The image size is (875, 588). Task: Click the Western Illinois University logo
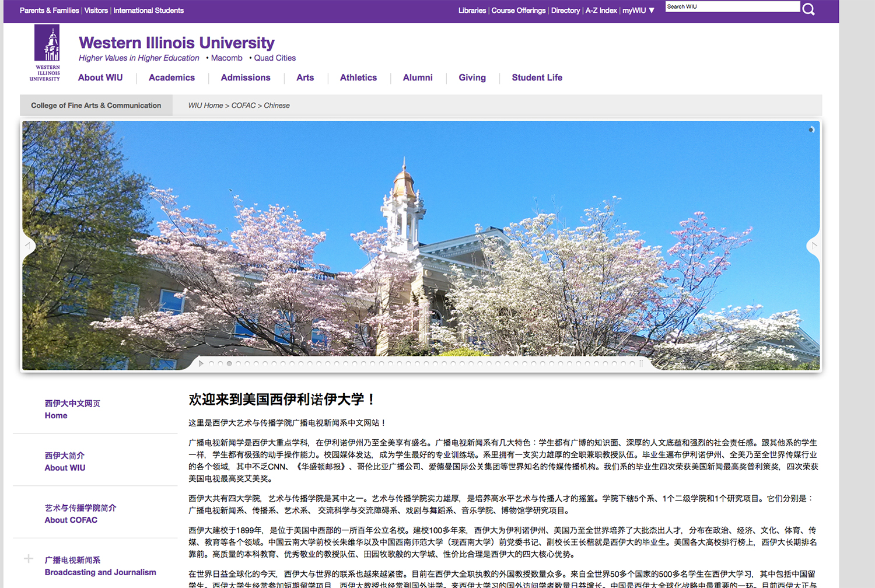tap(47, 52)
